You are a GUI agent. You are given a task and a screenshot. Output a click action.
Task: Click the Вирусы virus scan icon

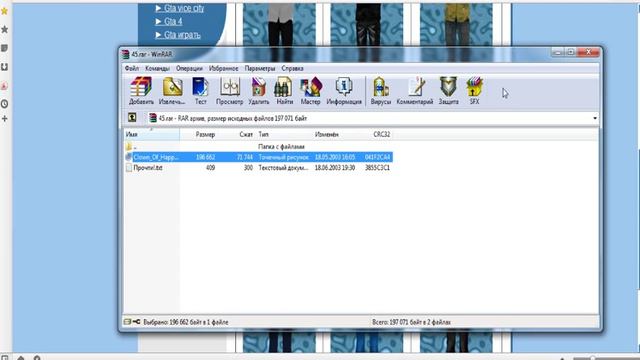tap(381, 91)
